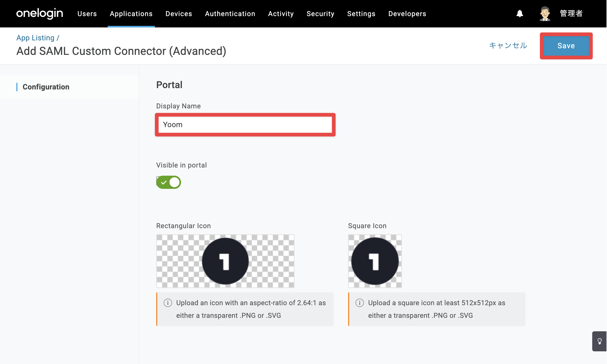Click the Visible in portal label

coord(182,165)
